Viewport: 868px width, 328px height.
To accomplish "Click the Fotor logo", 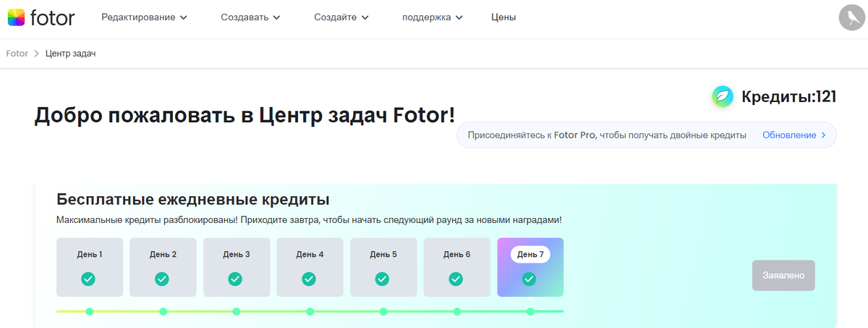I will tap(41, 17).
